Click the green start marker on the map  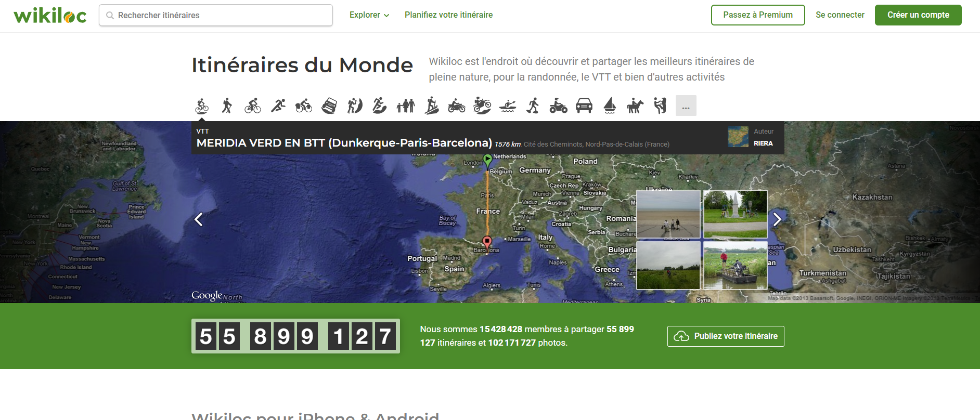[487, 161]
